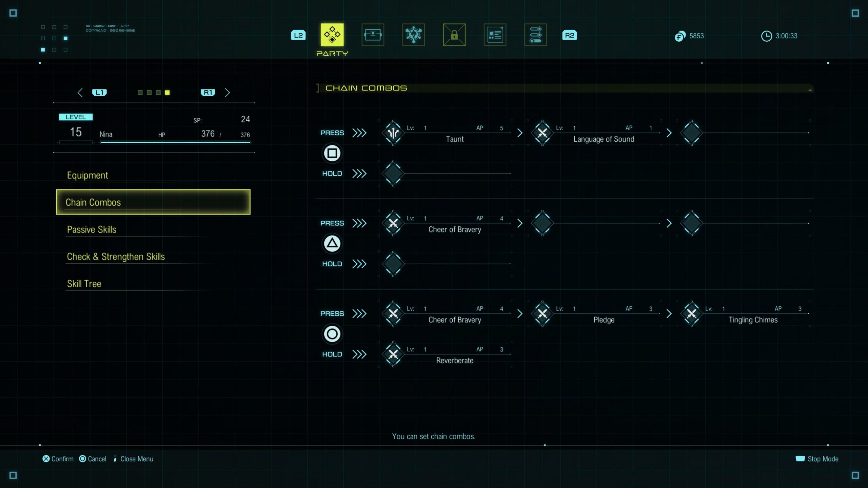Click triple arrows beside Square PRESS label
This screenshot has height=488, width=868.
coord(359,133)
